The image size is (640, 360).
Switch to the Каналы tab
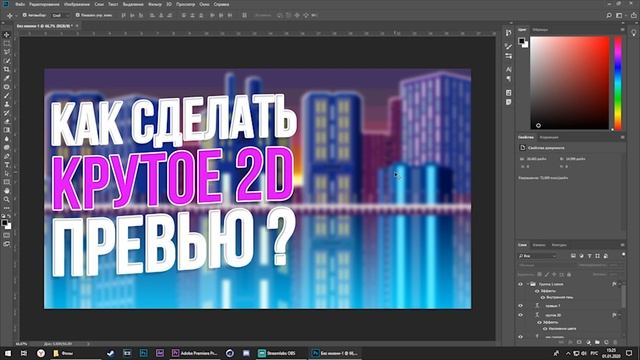pyautogui.click(x=539, y=245)
